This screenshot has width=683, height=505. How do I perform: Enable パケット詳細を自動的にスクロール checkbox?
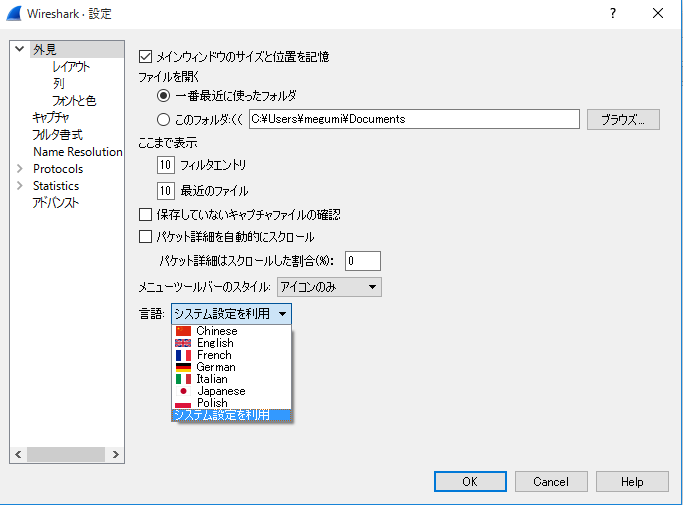pyautogui.click(x=145, y=237)
